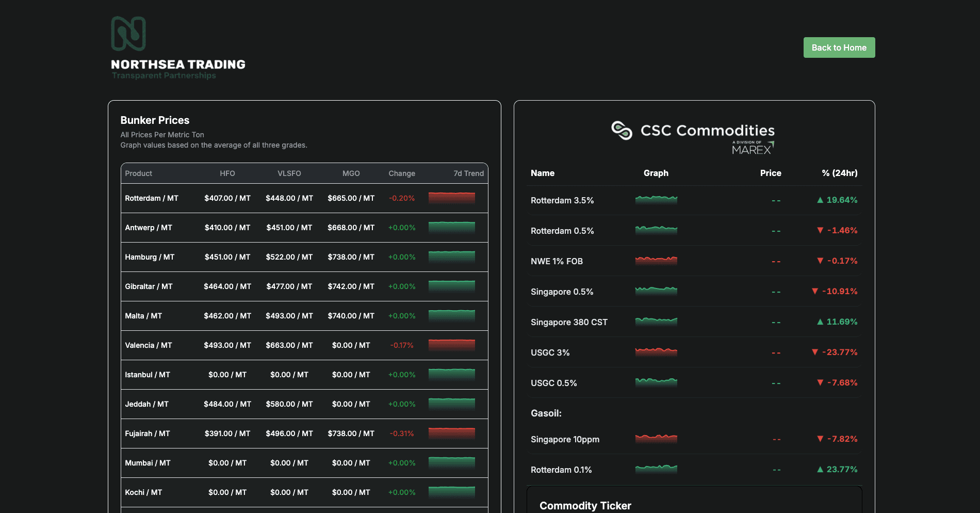The image size is (980, 513).
Task: Click the -0.31% change for Fujairah
Action: [402, 434]
